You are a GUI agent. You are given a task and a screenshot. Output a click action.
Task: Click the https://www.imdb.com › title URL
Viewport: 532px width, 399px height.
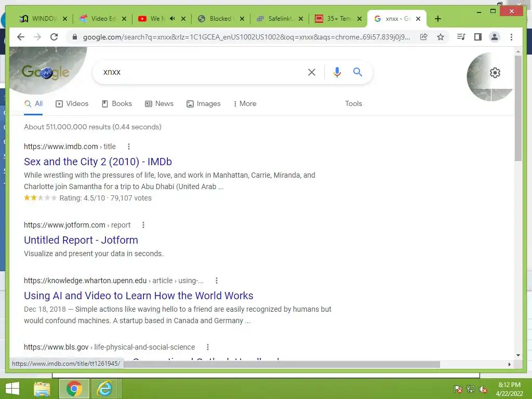[70, 147]
